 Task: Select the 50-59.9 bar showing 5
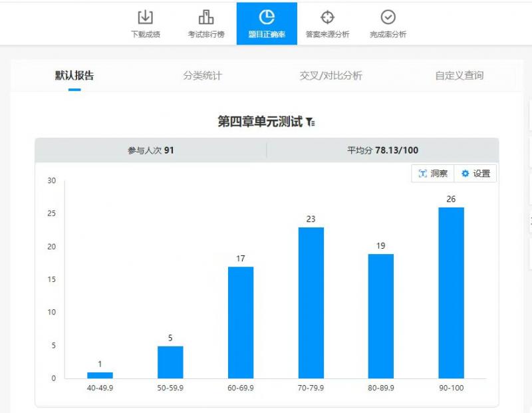point(170,362)
